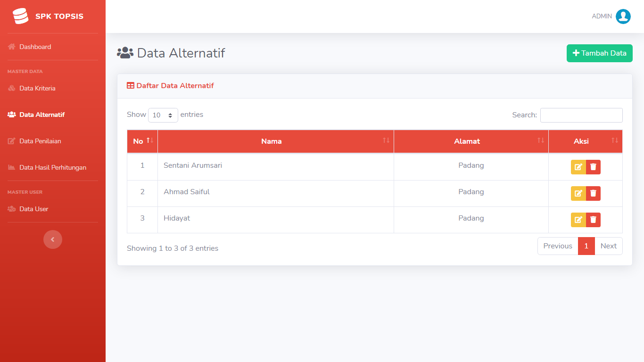Click the Dashboard home icon in sidebar
This screenshot has width=644, height=362.
click(12, 47)
